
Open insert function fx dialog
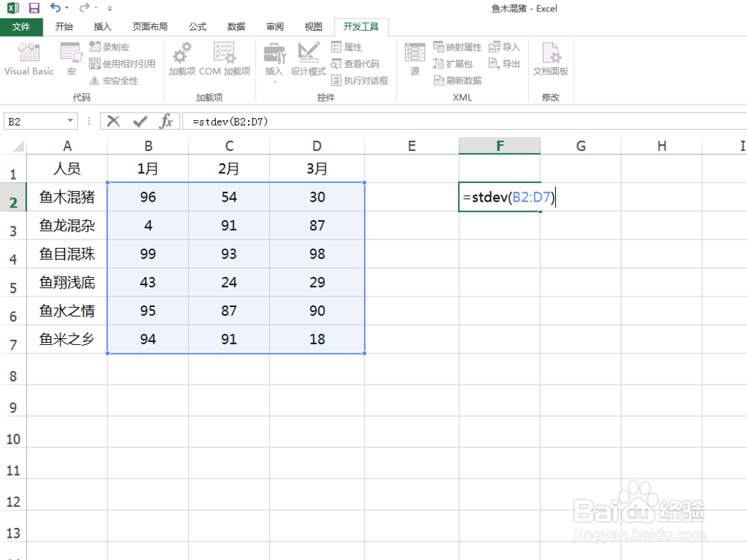pyautogui.click(x=166, y=122)
